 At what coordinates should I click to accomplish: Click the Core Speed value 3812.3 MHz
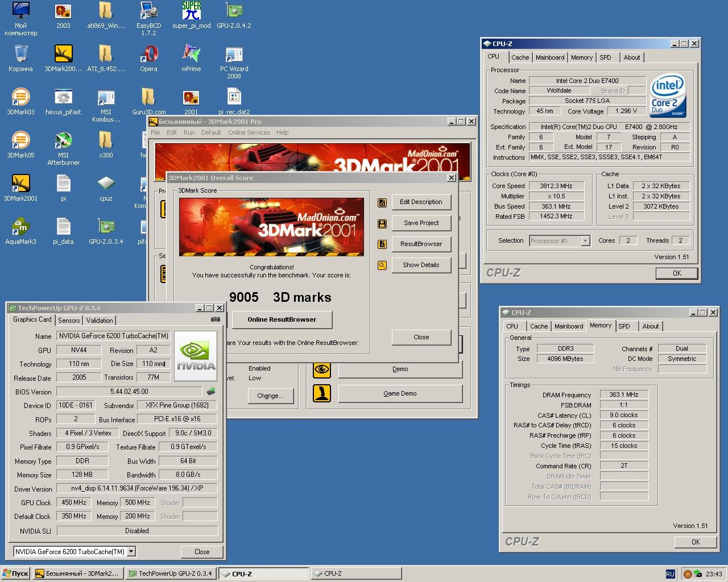pos(556,186)
